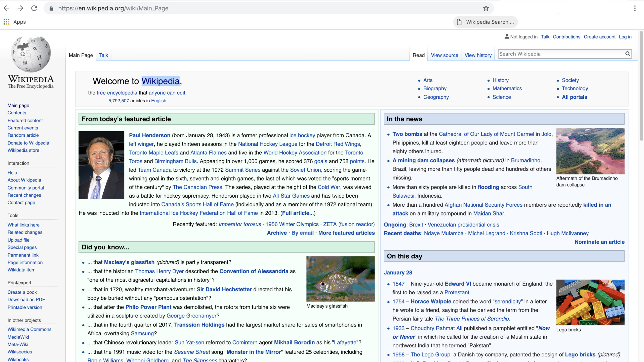Screen dimensions: 644x362
Task: Open Current events from the sidebar
Action: (x=23, y=128)
